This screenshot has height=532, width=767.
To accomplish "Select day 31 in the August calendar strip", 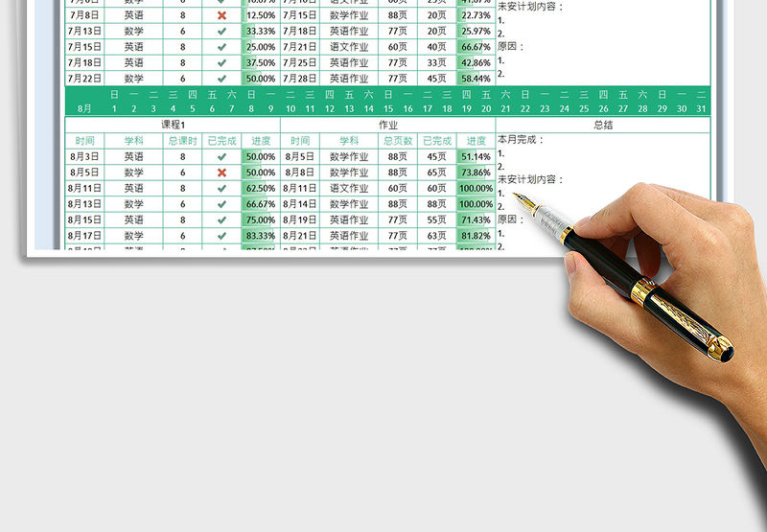I will pyautogui.click(x=702, y=109).
